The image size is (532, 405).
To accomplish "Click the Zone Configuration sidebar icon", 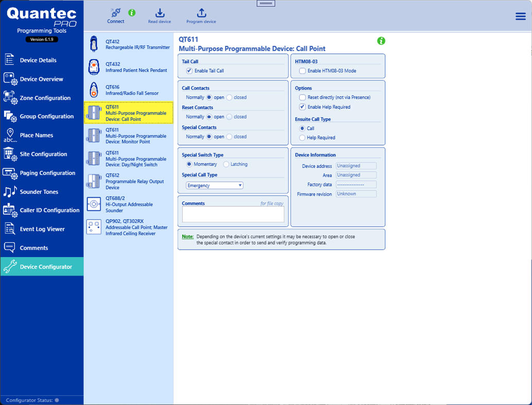I will (10, 98).
